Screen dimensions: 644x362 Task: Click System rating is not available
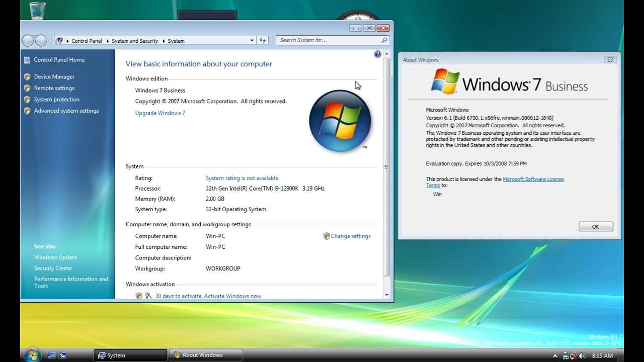click(x=242, y=178)
